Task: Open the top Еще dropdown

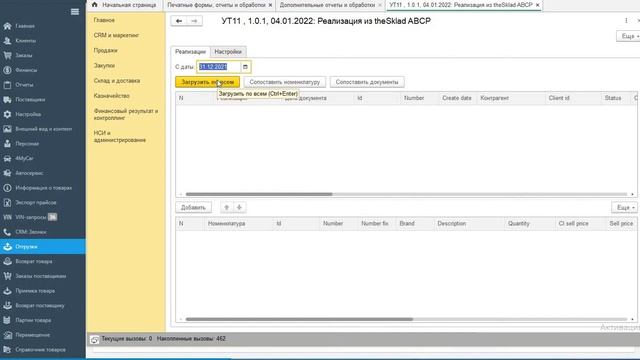Action: [628, 36]
